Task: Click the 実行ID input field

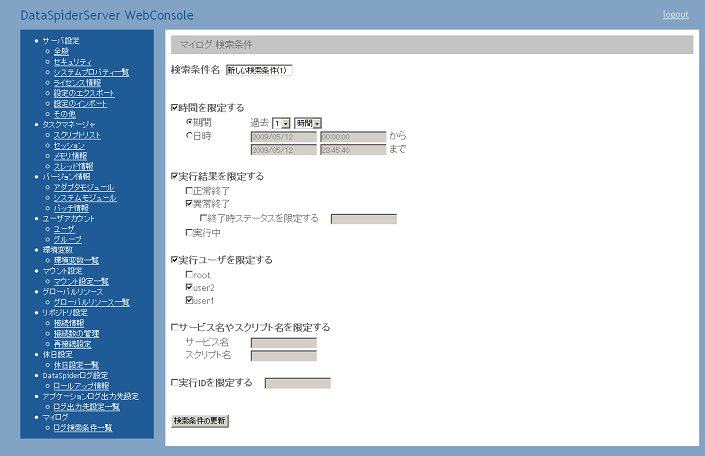Action: coord(298,383)
